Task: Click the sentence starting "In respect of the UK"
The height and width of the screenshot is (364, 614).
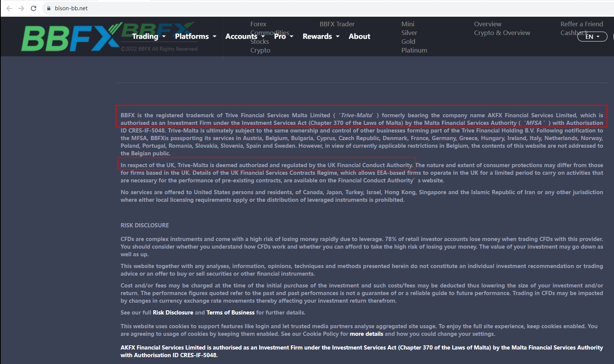Action: [267, 165]
